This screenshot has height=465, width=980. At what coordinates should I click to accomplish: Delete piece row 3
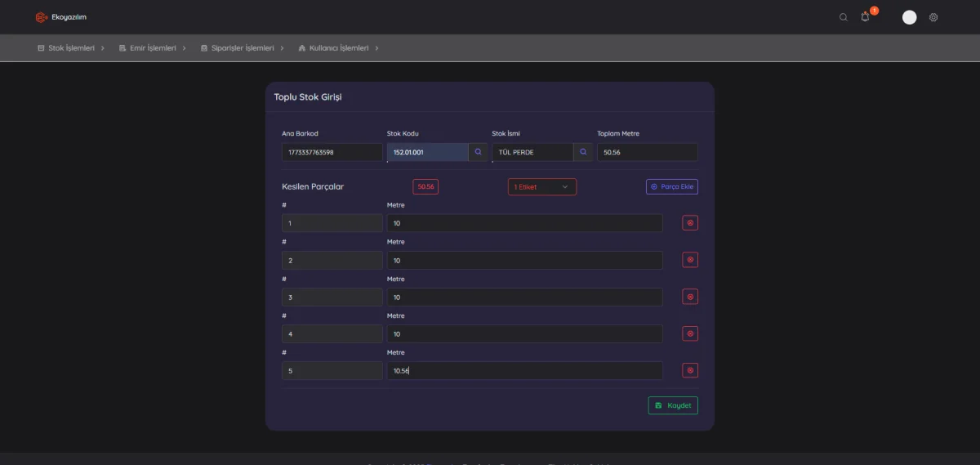[690, 297]
